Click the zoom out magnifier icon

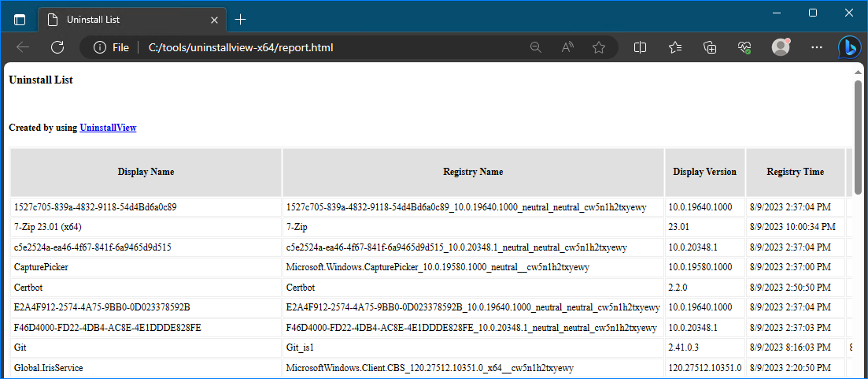[x=535, y=47]
